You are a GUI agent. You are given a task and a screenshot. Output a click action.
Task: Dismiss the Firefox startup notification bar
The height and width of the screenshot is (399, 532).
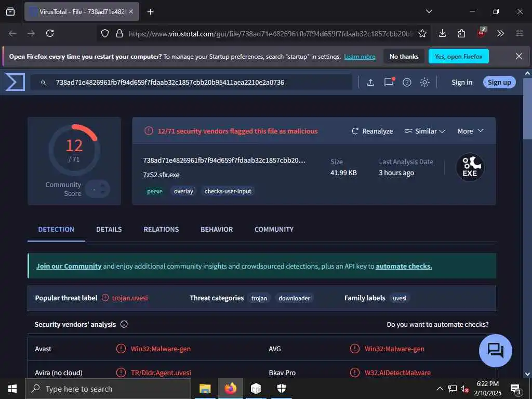[x=519, y=56]
